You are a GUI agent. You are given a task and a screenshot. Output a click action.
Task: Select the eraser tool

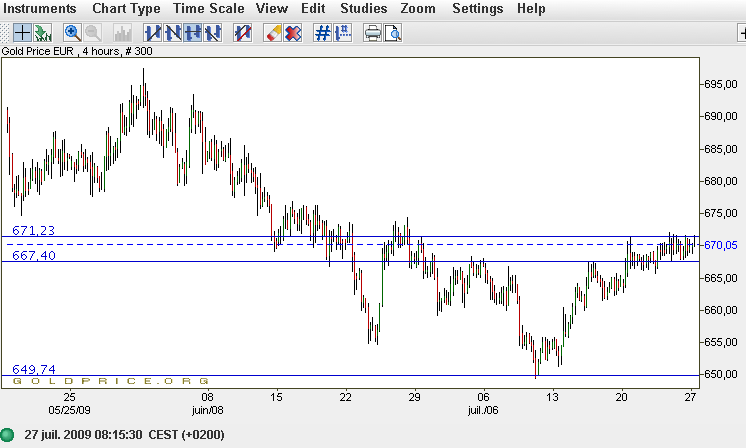273,33
